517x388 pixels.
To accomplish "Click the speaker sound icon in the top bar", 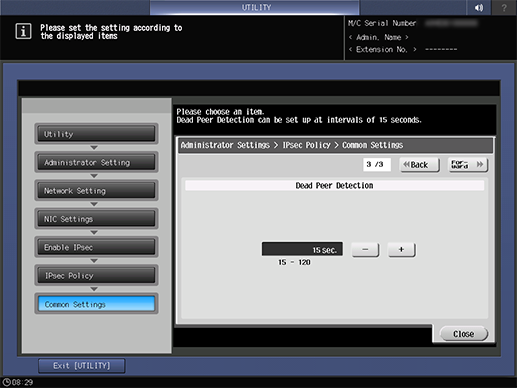I will pos(479,7).
